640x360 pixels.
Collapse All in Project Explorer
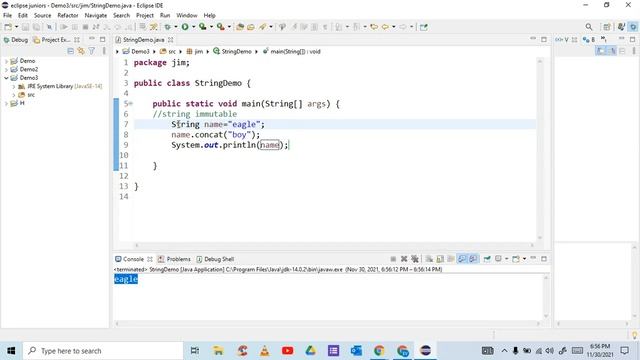click(71, 51)
